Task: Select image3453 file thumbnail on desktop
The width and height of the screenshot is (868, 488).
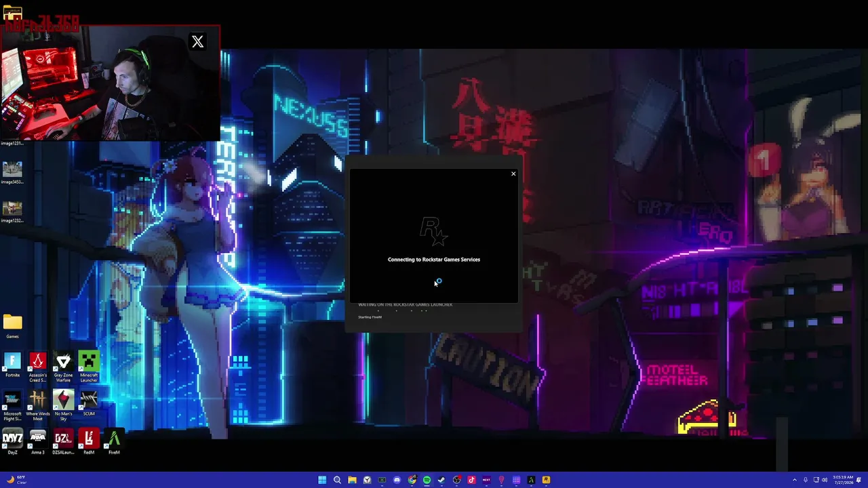Action: point(12,172)
